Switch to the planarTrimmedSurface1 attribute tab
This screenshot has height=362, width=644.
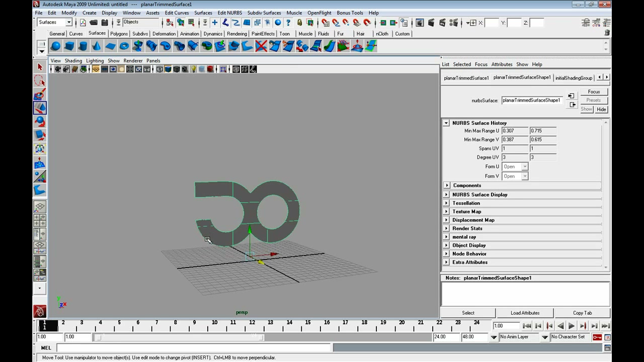[466, 78]
